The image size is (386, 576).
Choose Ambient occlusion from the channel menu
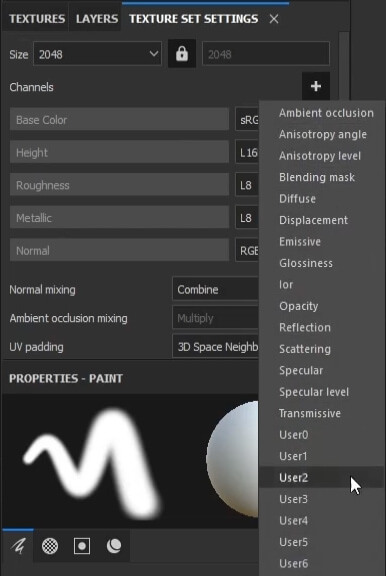click(322, 113)
